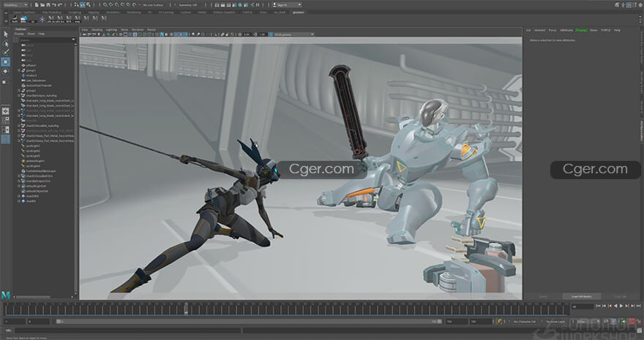Click the current time marker on the timeline

(x=186, y=309)
